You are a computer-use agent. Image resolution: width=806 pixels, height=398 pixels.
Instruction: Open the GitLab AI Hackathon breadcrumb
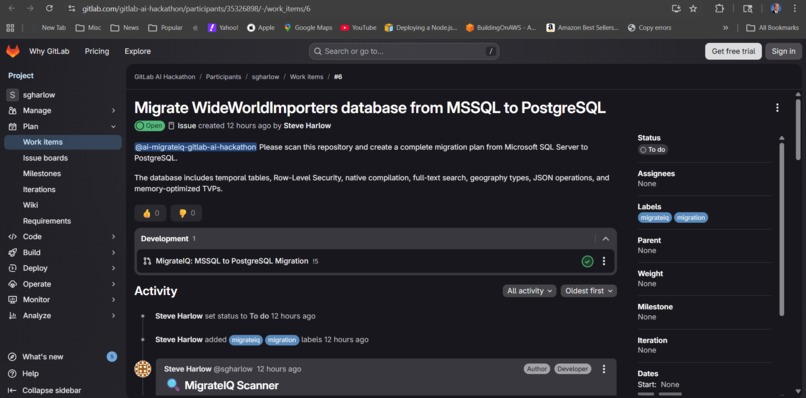[x=164, y=77]
